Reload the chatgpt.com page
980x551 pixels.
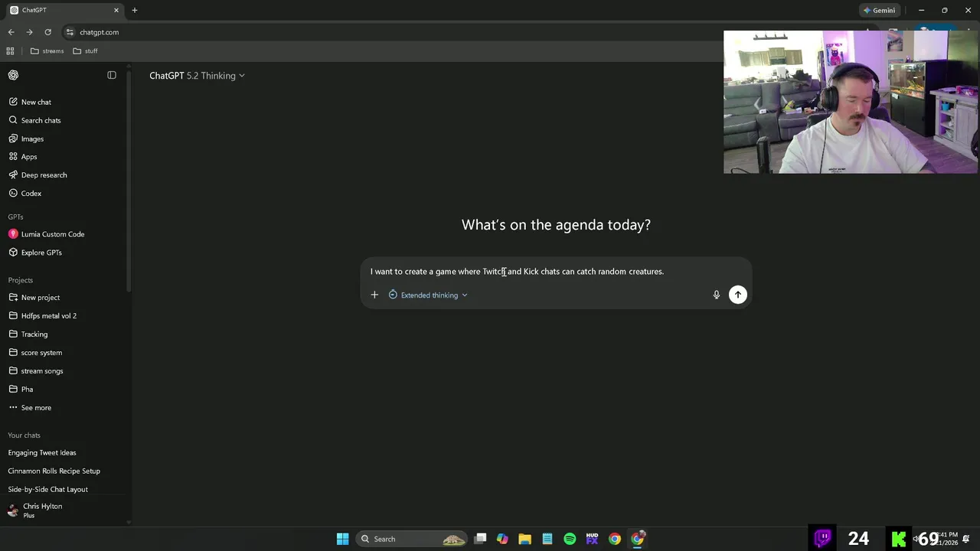coord(47,32)
